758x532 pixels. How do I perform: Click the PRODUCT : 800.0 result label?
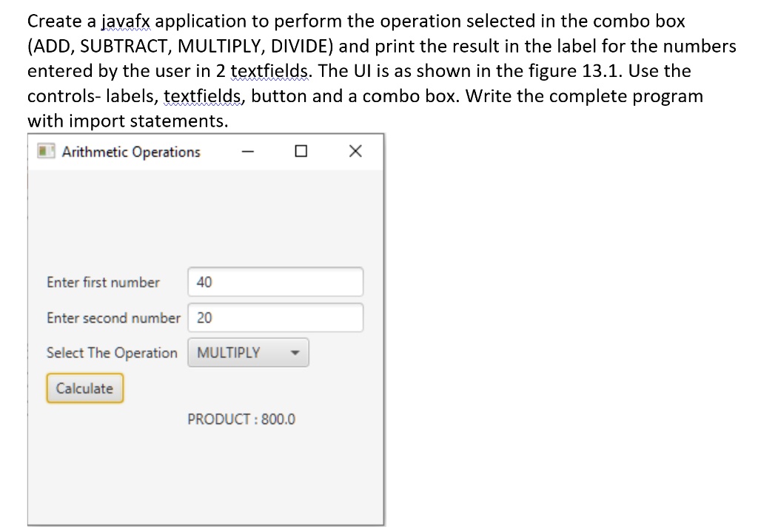[x=242, y=419]
